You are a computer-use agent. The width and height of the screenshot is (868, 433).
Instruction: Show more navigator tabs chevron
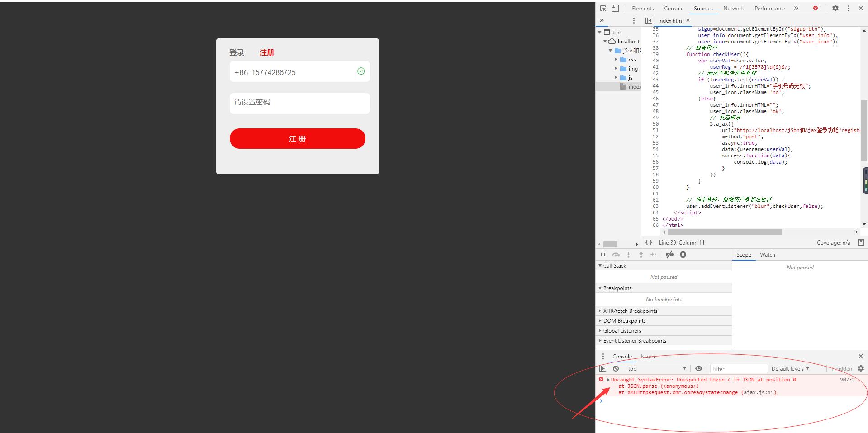[602, 20]
